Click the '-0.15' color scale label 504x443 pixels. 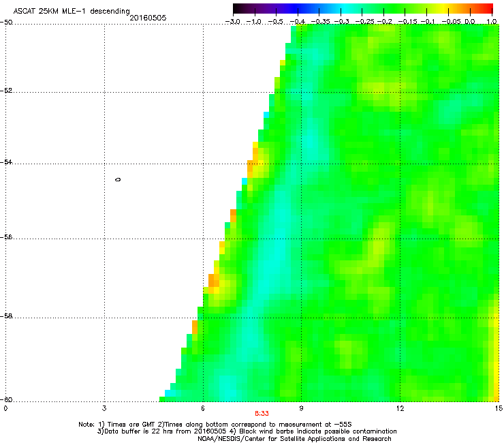point(407,22)
